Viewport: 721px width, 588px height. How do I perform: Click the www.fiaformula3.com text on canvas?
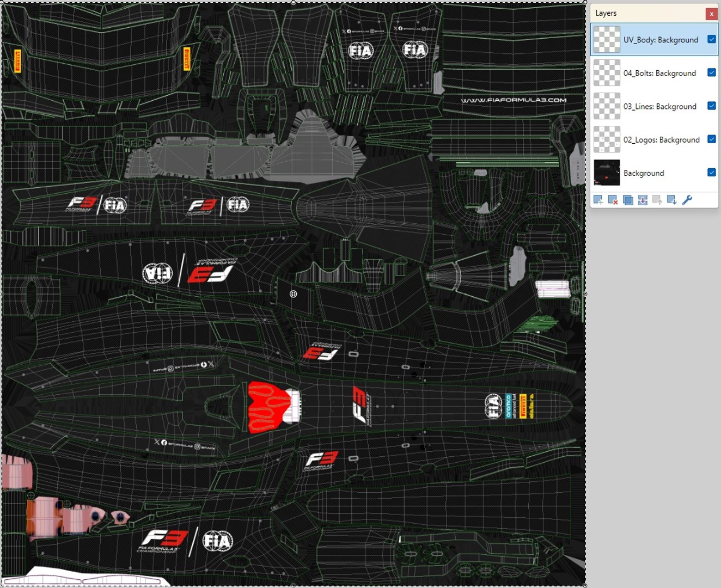coord(514,100)
